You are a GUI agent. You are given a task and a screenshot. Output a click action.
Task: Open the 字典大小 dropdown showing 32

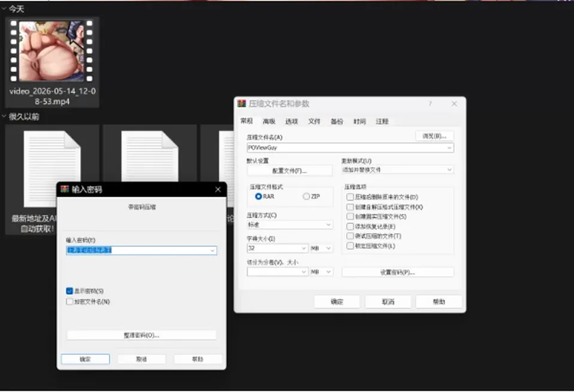277,248
